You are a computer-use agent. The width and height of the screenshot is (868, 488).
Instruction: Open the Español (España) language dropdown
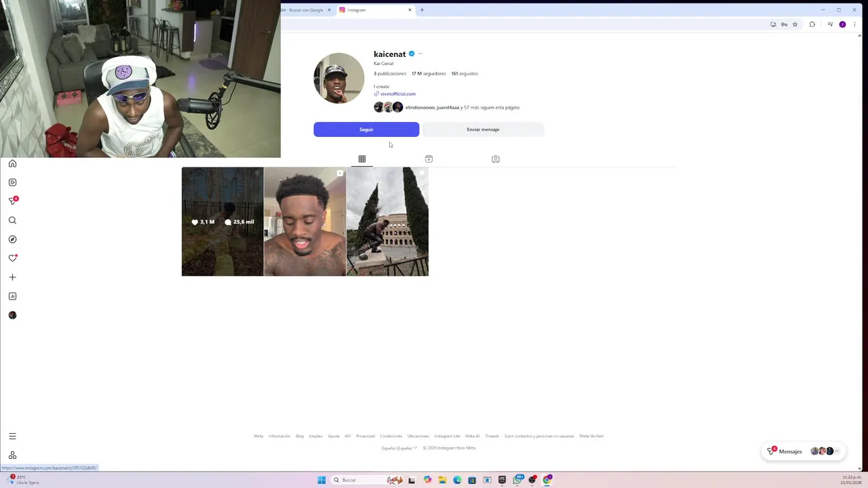(x=399, y=448)
